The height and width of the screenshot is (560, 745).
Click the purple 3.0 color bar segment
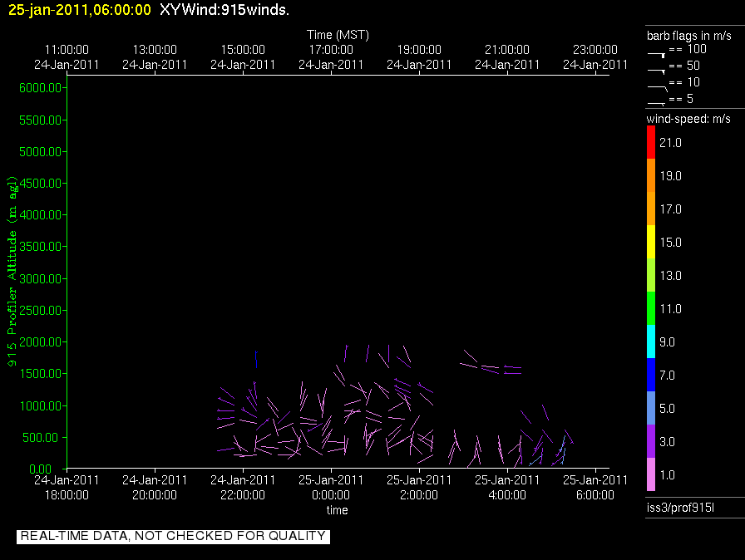651,441
